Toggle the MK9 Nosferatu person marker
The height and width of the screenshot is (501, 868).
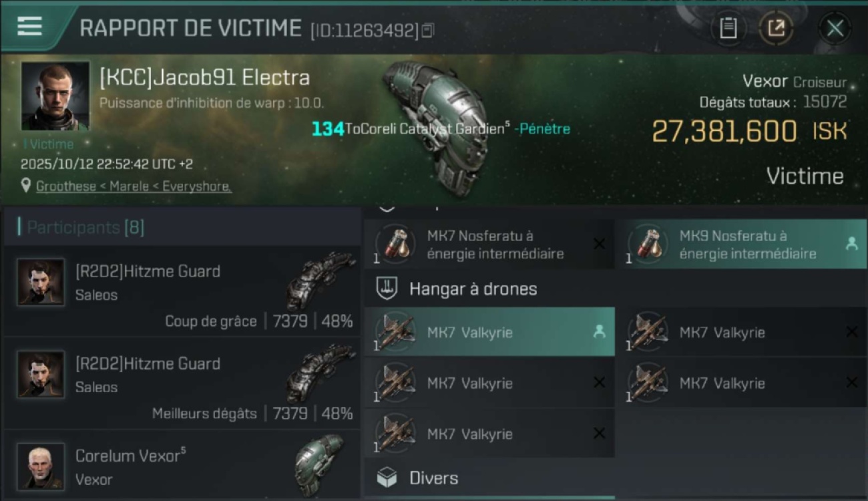tap(851, 244)
